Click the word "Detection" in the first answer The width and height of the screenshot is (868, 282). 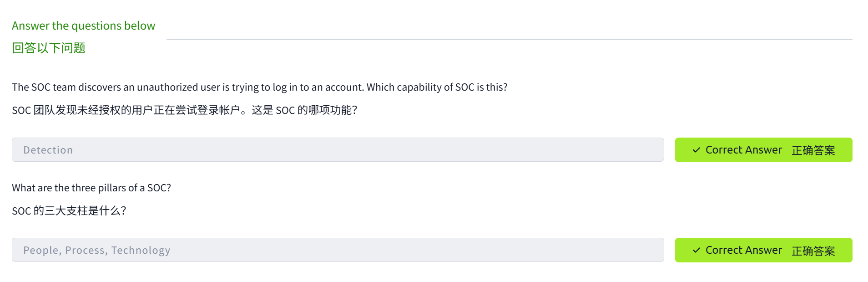(x=48, y=150)
